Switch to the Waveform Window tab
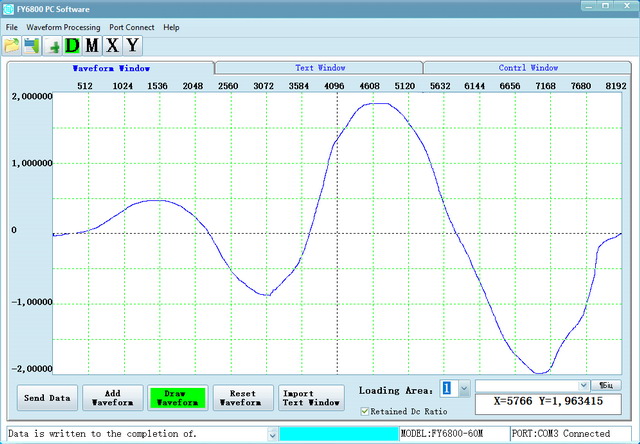This screenshot has width=640, height=444. 111,68
